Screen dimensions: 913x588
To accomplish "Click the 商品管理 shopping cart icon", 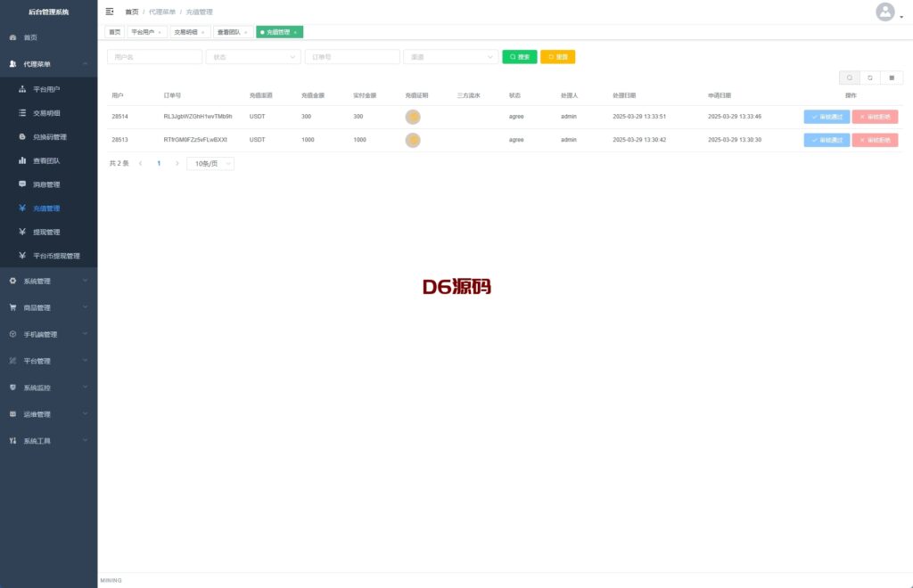I will [x=12, y=307].
